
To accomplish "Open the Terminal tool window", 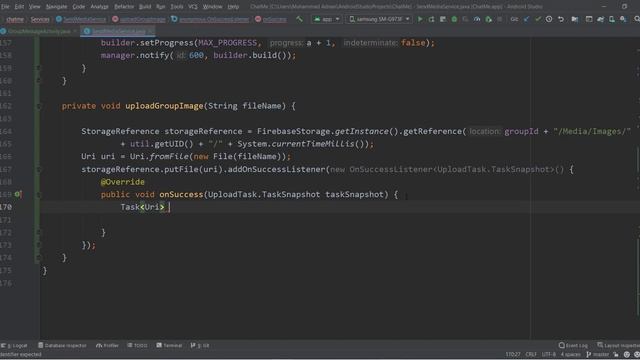I will coord(169,345).
